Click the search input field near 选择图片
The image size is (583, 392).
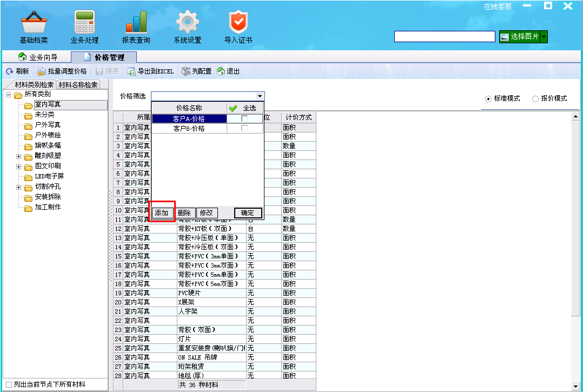(445, 37)
